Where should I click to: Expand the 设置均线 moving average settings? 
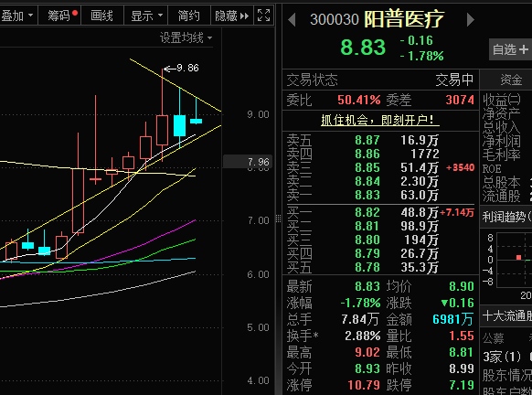click(x=186, y=37)
